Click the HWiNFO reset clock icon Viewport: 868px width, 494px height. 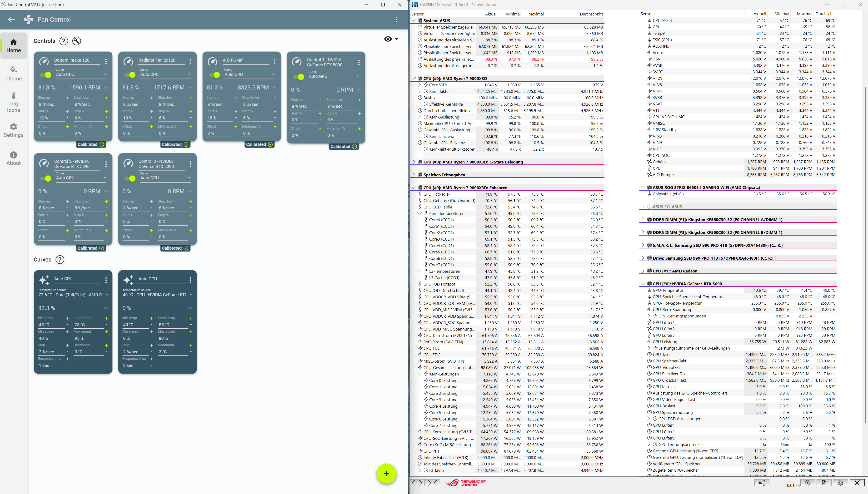808,483
